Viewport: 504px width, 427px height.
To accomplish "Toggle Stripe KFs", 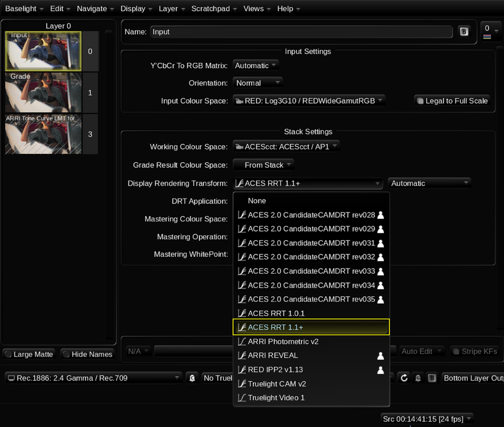I will tap(475, 351).
